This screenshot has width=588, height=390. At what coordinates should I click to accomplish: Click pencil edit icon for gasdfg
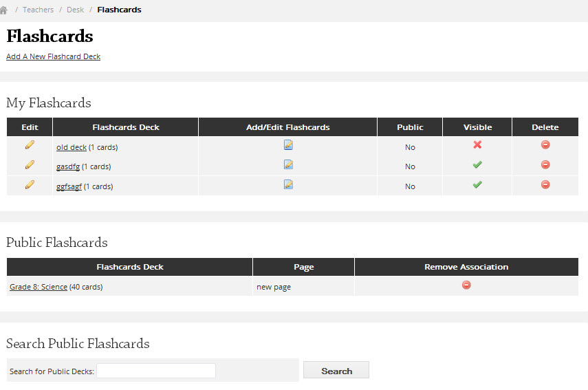(30, 164)
